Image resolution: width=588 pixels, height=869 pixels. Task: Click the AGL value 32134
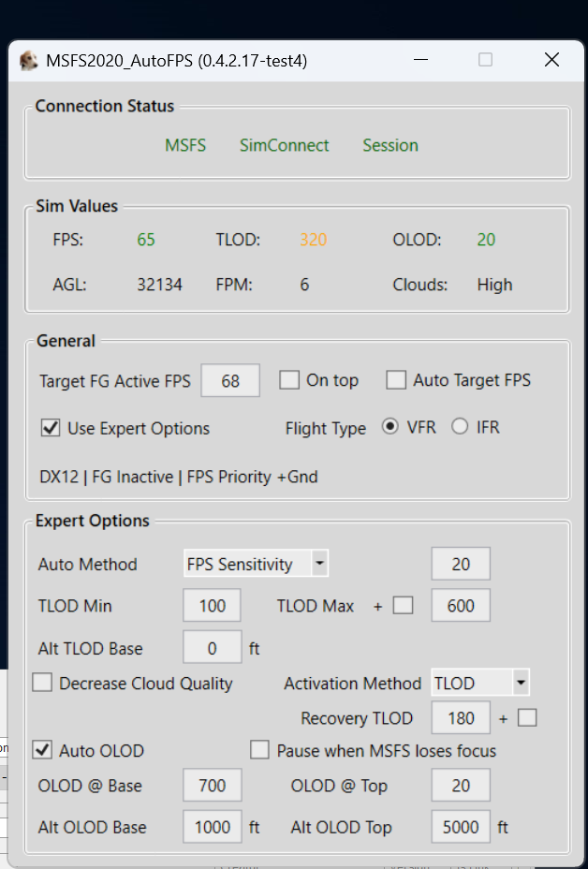click(159, 285)
